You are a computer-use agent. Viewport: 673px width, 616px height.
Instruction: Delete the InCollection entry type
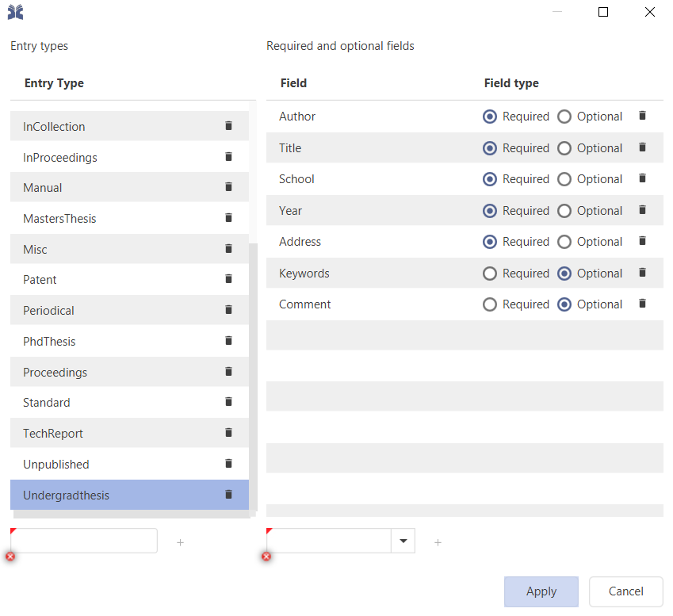[228, 126]
